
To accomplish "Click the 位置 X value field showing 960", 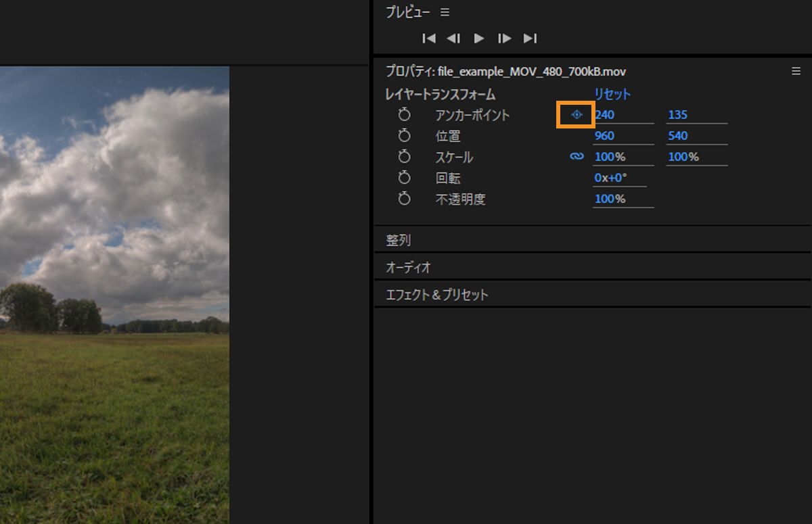I will pyautogui.click(x=604, y=135).
